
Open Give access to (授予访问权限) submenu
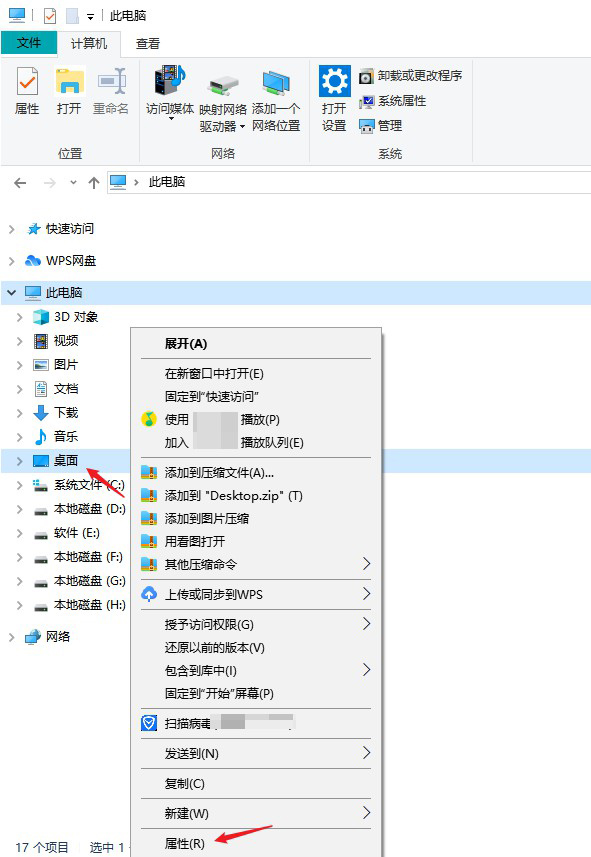[256, 625]
